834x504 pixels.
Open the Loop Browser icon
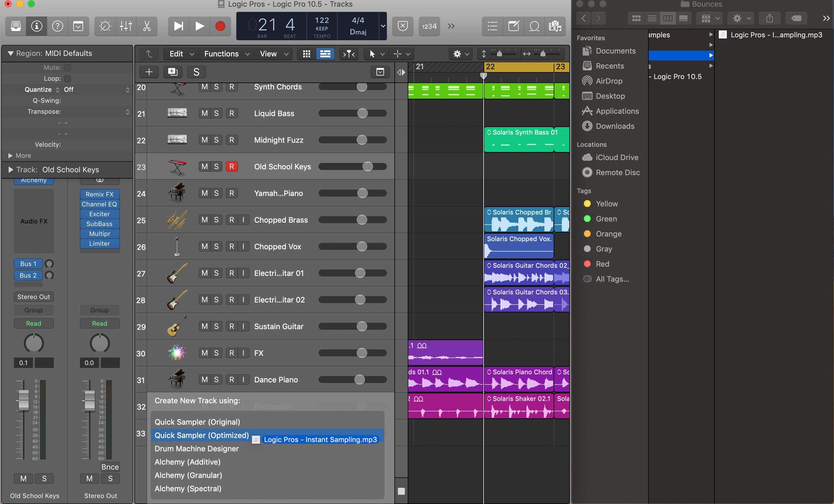534,26
